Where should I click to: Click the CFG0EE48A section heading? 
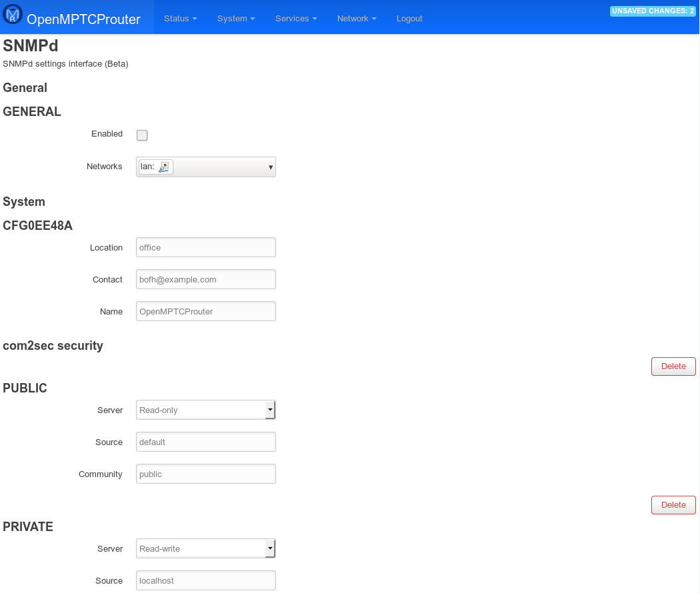(37, 225)
